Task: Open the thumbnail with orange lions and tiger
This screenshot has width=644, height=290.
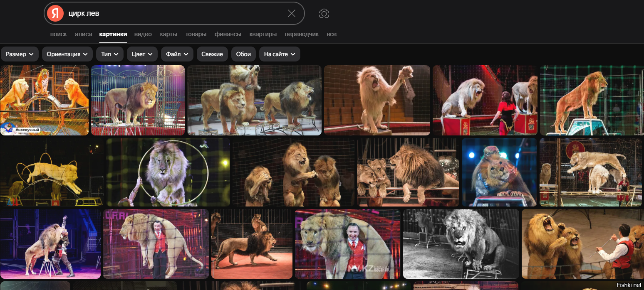Action: pos(45,100)
